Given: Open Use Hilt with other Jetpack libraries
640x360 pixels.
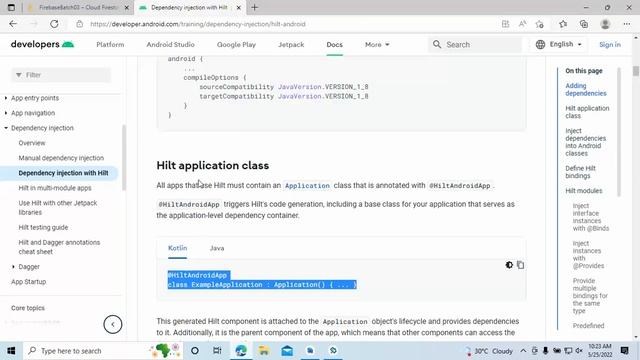Looking at the screenshot, I should 58,208.
